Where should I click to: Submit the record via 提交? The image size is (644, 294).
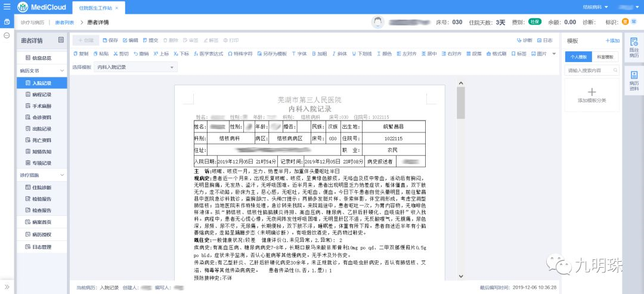pyautogui.click(x=151, y=40)
